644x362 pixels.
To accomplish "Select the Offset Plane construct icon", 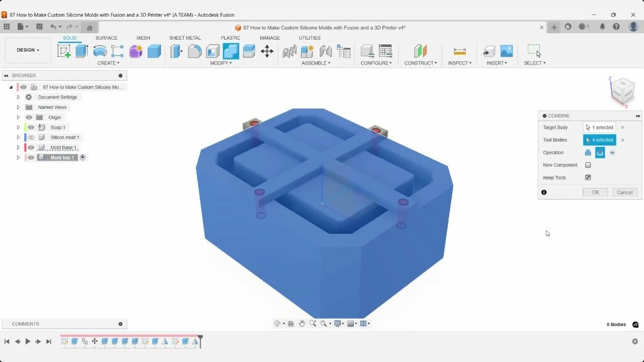I will (421, 51).
